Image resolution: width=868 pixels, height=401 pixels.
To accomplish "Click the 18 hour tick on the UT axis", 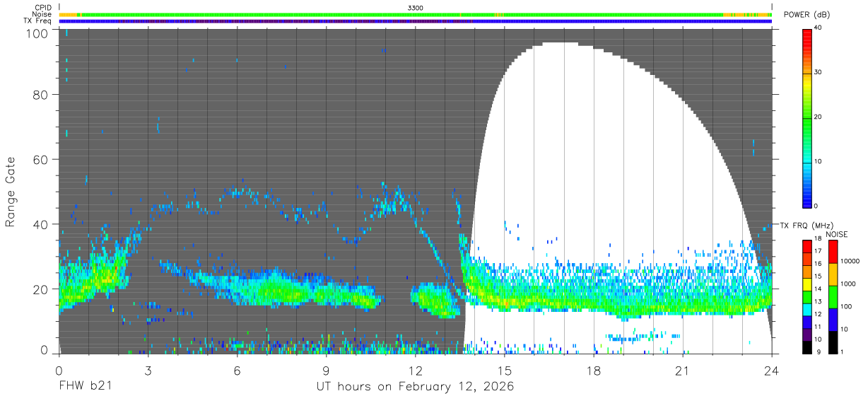I will (594, 370).
